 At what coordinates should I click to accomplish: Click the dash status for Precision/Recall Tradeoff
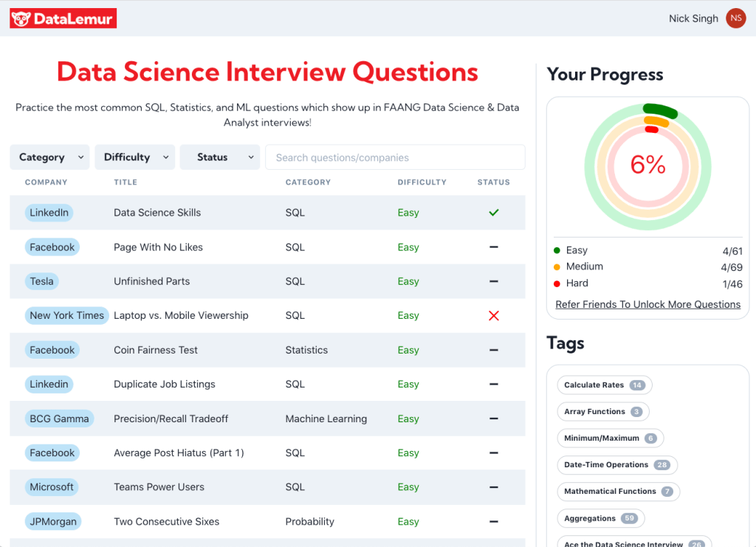494,419
